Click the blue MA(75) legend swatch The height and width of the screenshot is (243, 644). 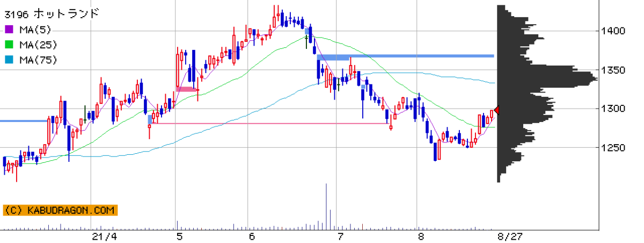[9, 60]
